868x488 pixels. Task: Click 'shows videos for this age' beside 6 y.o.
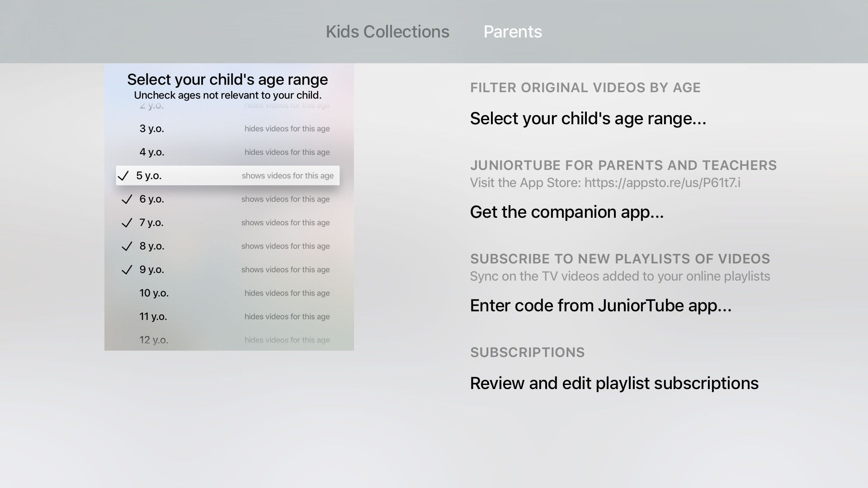pyautogui.click(x=285, y=199)
